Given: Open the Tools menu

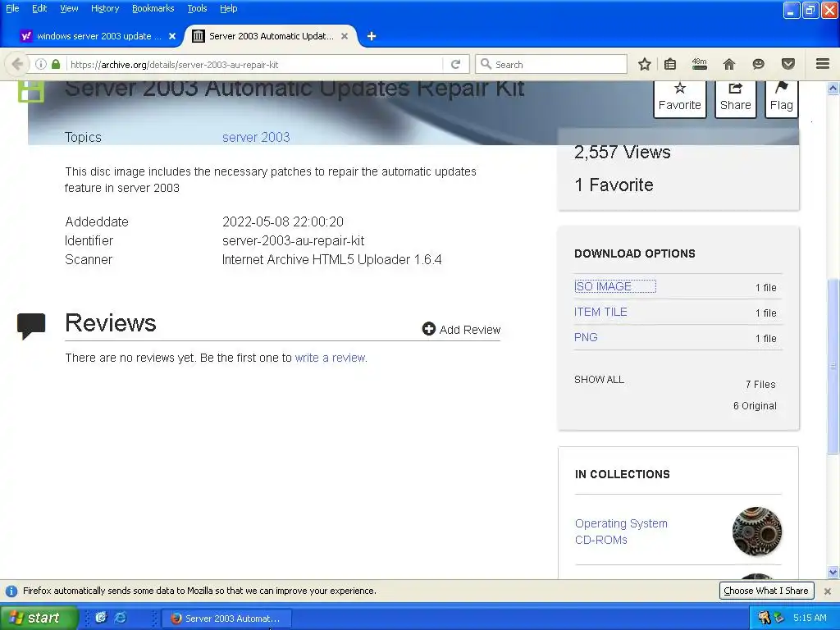Looking at the screenshot, I should pos(197,8).
